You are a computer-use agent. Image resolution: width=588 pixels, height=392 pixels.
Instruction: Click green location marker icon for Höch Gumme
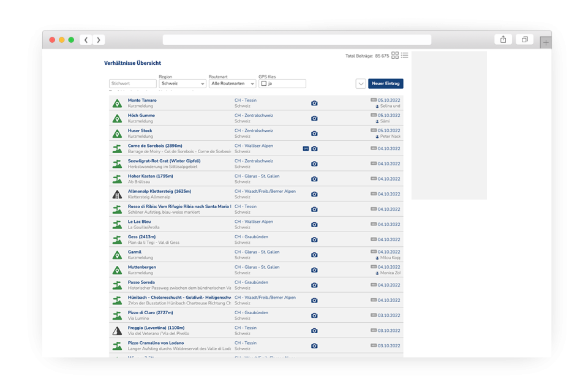pyautogui.click(x=117, y=118)
